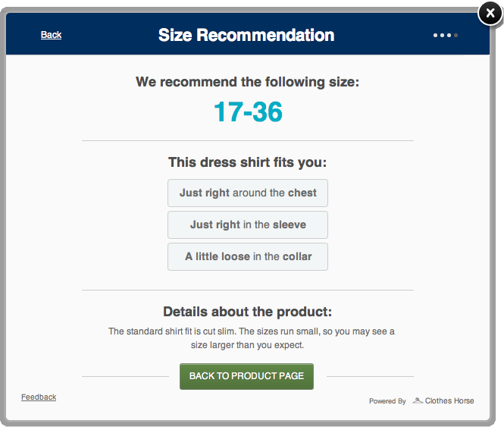Click the Size Recommendation header title
This screenshot has height=427, width=504.
point(246,35)
